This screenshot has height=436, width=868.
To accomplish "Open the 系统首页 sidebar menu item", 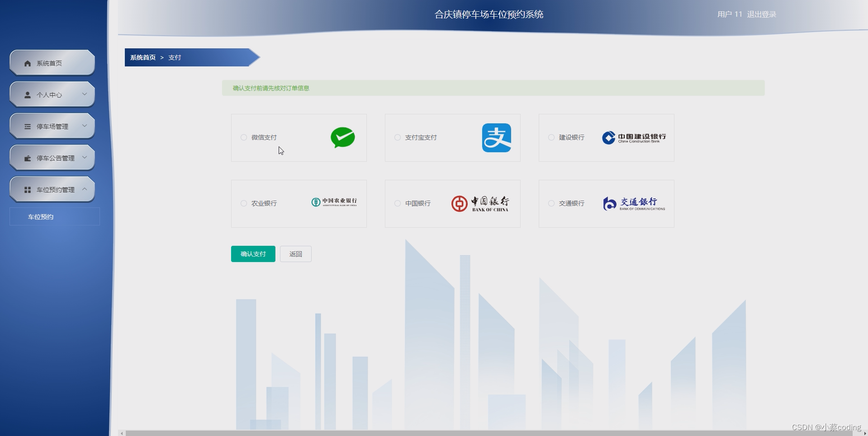I will pyautogui.click(x=52, y=63).
